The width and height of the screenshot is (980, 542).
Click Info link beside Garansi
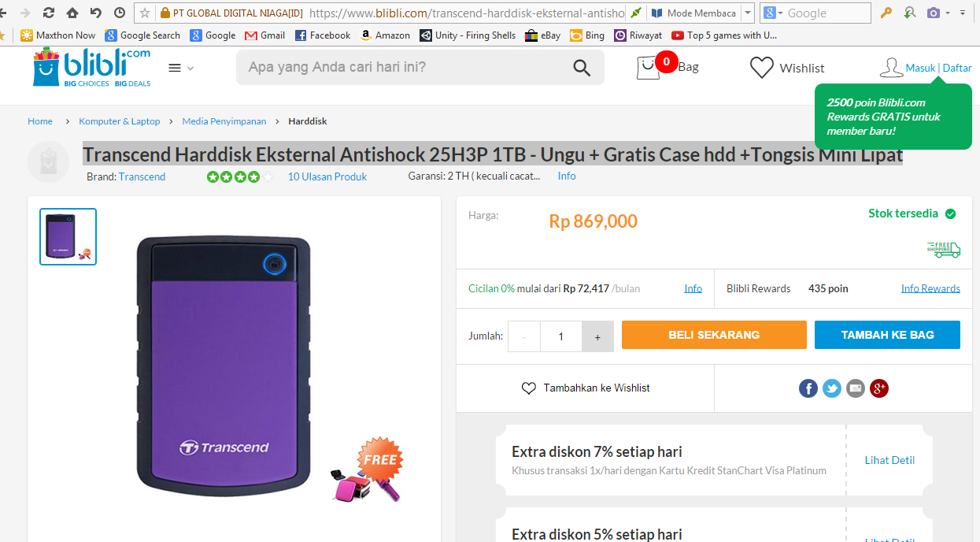[567, 176]
